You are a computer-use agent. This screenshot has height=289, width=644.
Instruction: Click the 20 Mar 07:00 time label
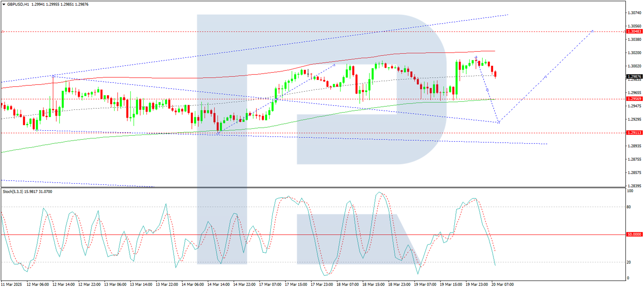[x=502, y=284]
